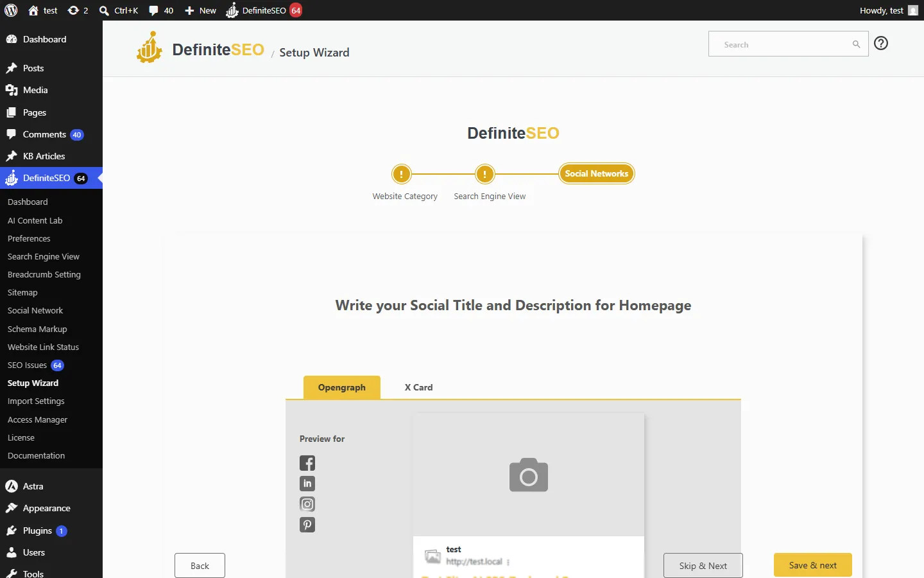The image size is (924, 578).
Task: Open the Users menu
Action: 51,552
